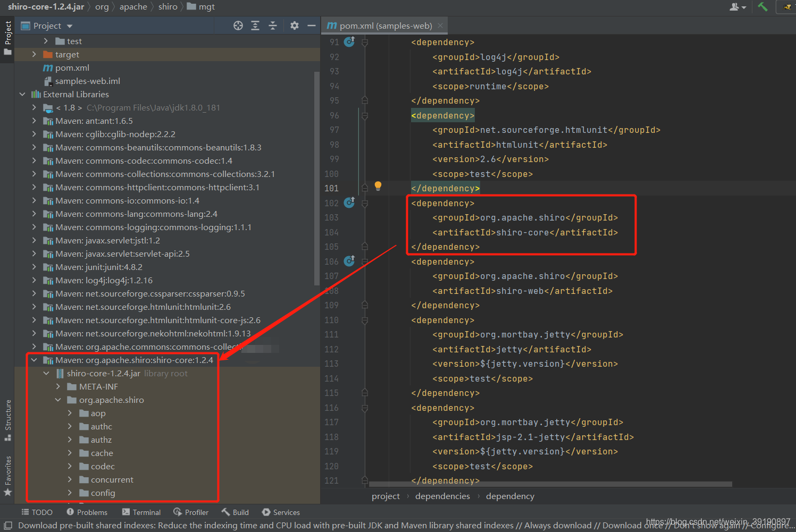
Task: Collapse the shiro-core-1.2.4.jar library root
Action: coord(46,373)
